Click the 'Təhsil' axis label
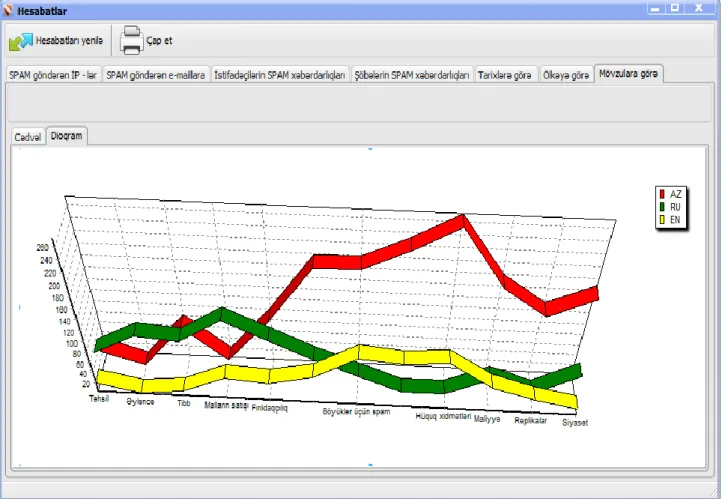The width and height of the screenshot is (725, 499). click(99, 398)
